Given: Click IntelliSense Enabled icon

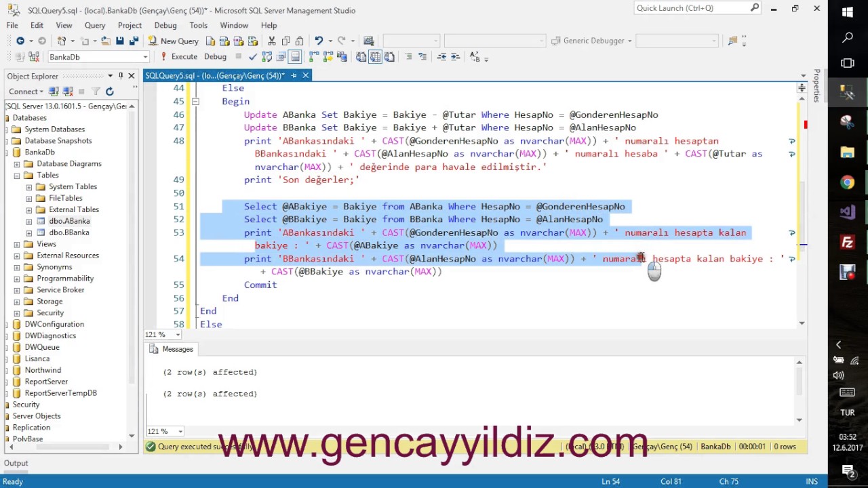Looking at the screenshot, I should click(296, 57).
